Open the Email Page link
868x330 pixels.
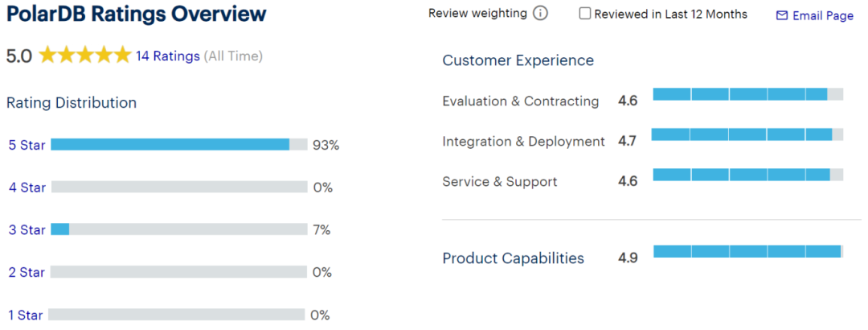[x=822, y=15]
